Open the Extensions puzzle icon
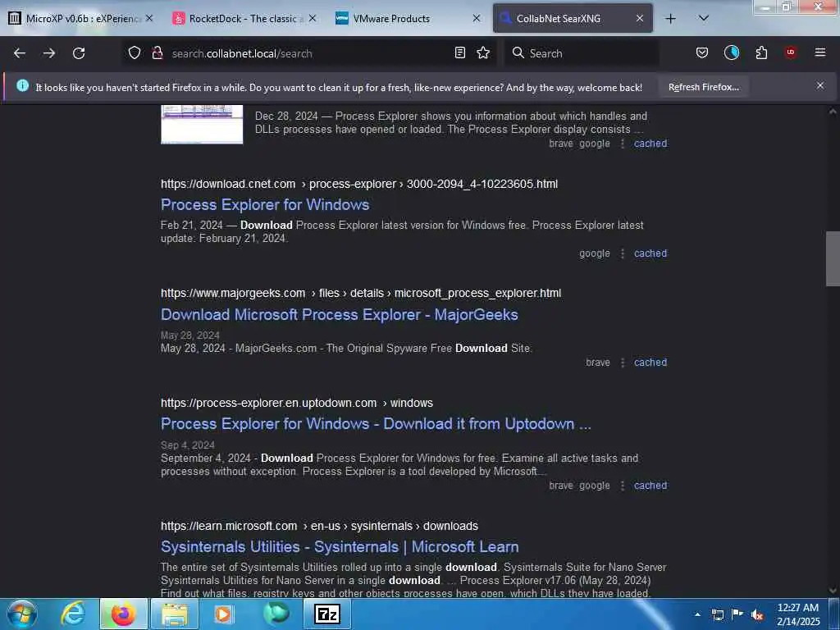840x630 pixels. (761, 53)
